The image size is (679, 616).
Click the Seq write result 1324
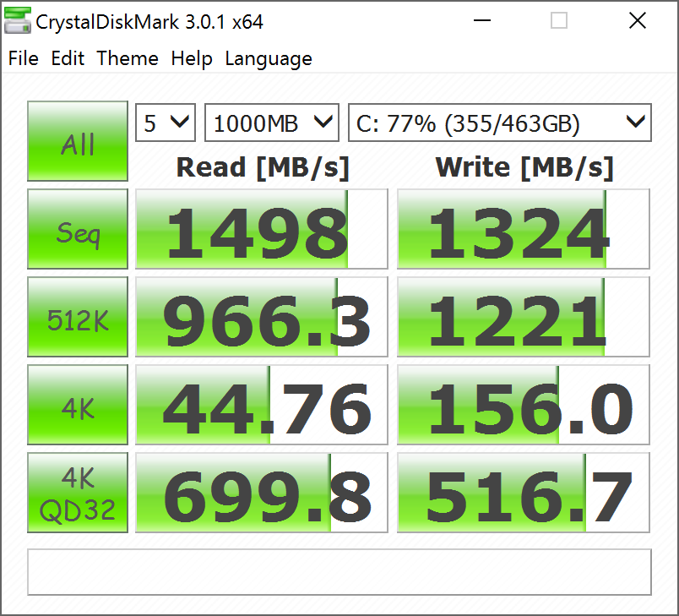click(x=523, y=229)
